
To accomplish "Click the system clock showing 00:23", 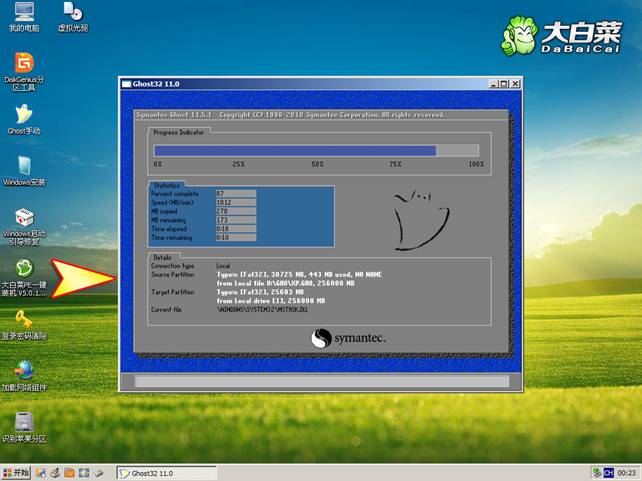I will [627, 472].
